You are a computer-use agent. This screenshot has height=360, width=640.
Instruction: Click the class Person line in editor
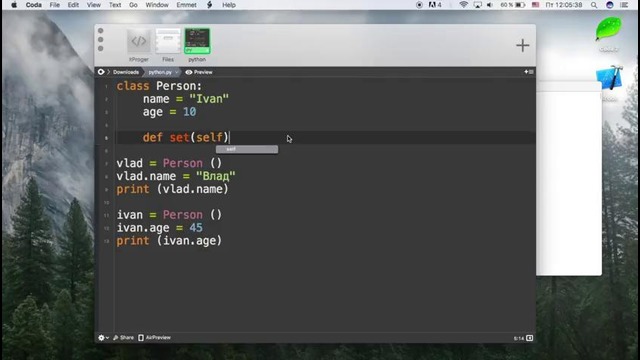159,86
